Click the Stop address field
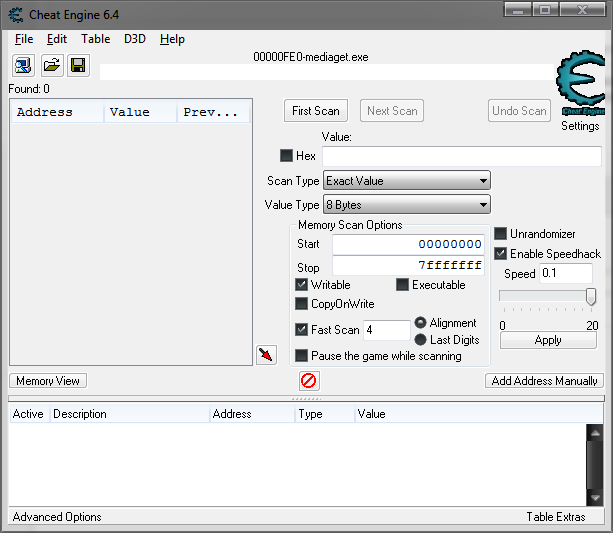The height and width of the screenshot is (533, 613). (408, 266)
